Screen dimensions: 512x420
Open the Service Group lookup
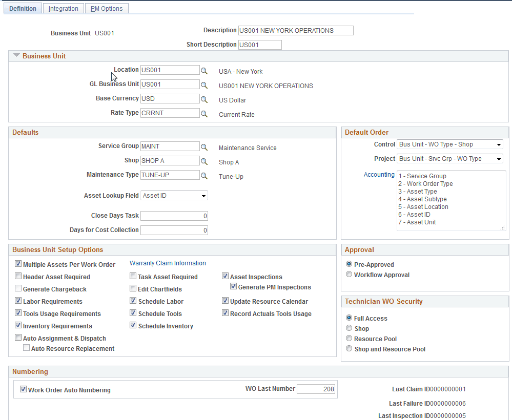point(204,146)
